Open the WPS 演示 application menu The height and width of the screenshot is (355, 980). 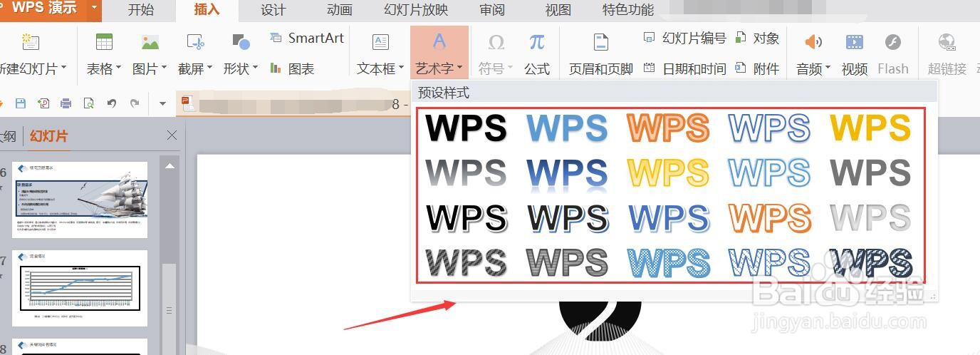point(50,9)
